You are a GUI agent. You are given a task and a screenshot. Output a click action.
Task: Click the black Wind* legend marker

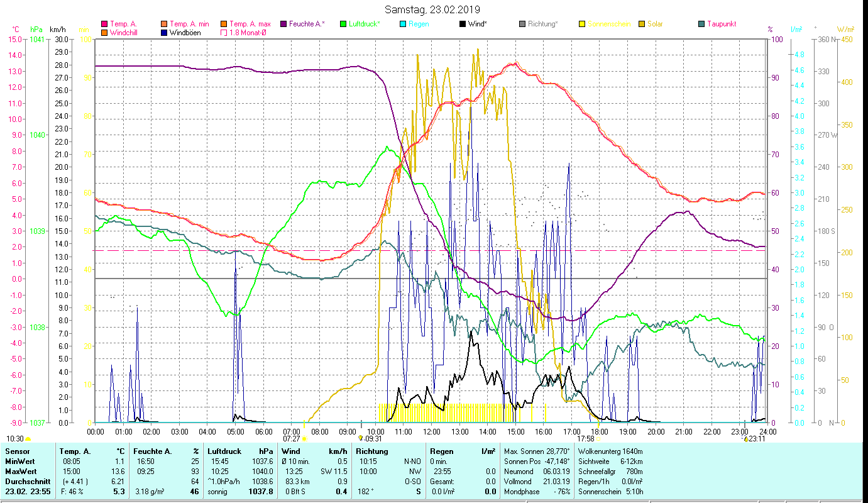click(462, 24)
